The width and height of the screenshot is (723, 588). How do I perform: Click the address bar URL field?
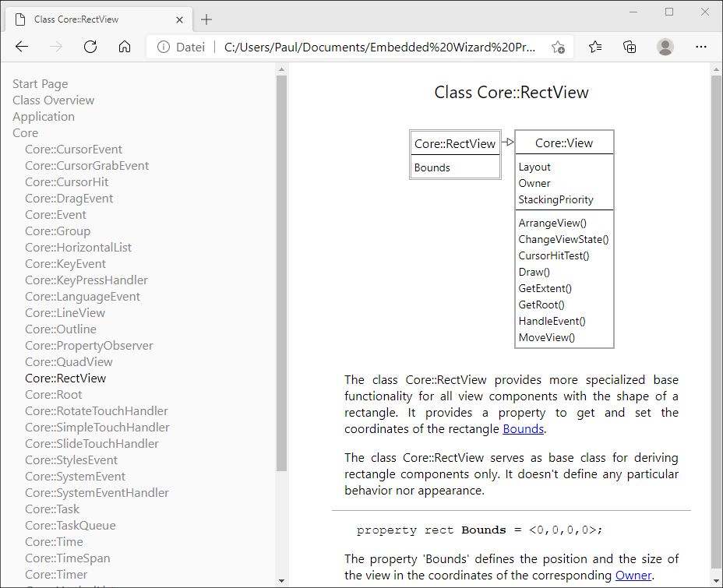pos(379,47)
